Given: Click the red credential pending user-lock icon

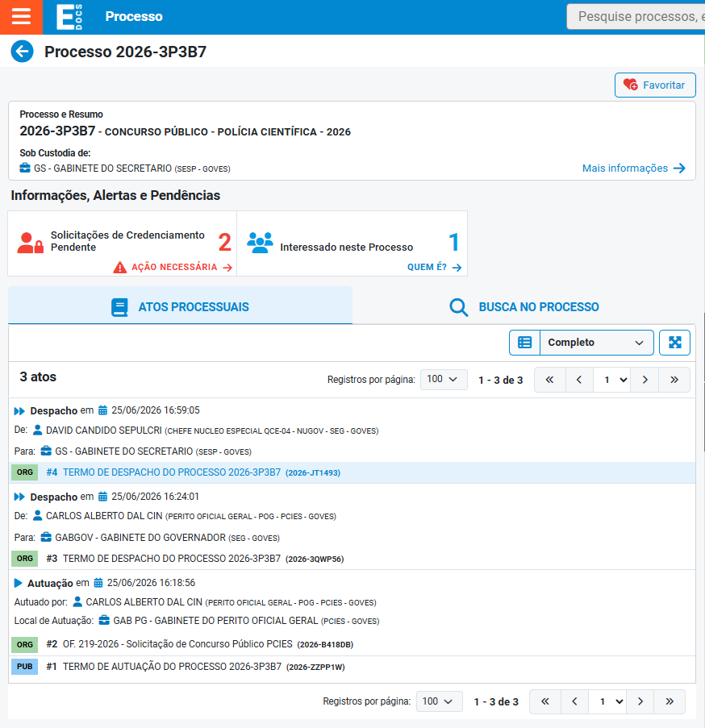Looking at the screenshot, I should coord(30,243).
